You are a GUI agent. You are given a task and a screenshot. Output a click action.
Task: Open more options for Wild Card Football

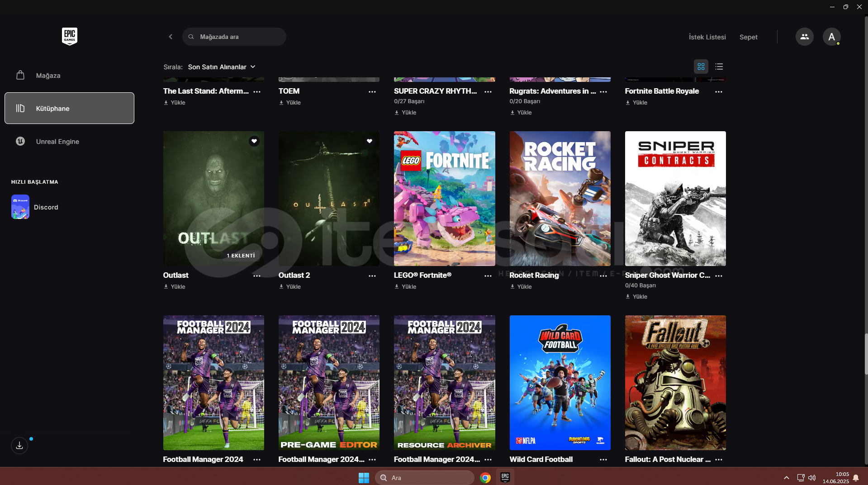click(603, 460)
